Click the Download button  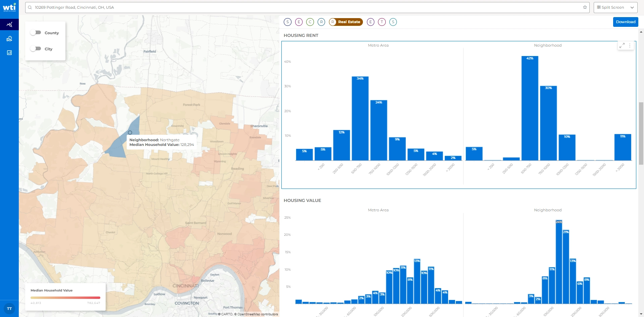(625, 22)
